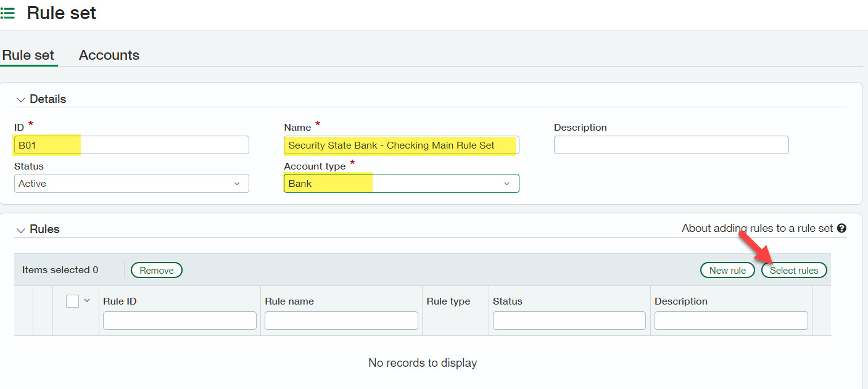868x389 pixels.
Task: Click the Status column filter box
Action: click(569, 321)
